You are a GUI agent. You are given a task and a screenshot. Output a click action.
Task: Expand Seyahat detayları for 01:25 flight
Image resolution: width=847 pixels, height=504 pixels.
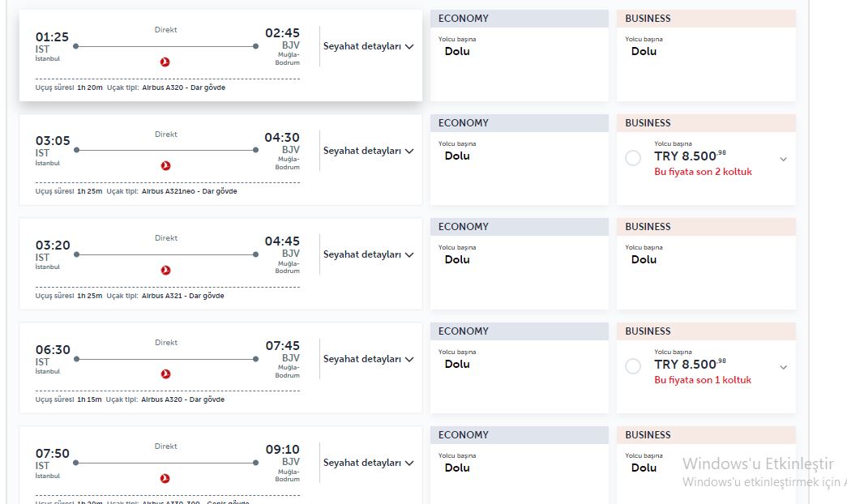click(369, 46)
